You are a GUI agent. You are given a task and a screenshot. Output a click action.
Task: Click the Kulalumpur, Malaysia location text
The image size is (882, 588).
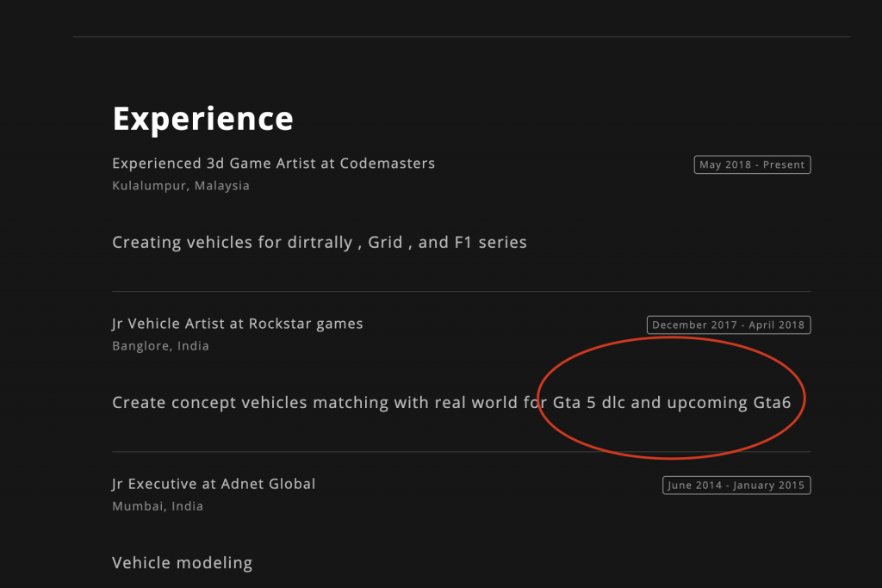181,186
